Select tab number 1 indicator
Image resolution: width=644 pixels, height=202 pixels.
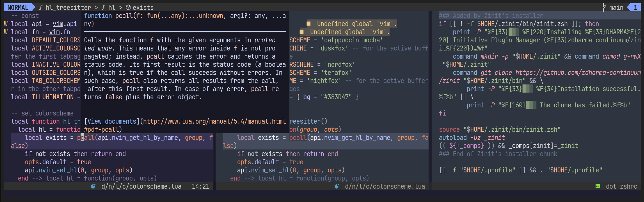point(635,8)
